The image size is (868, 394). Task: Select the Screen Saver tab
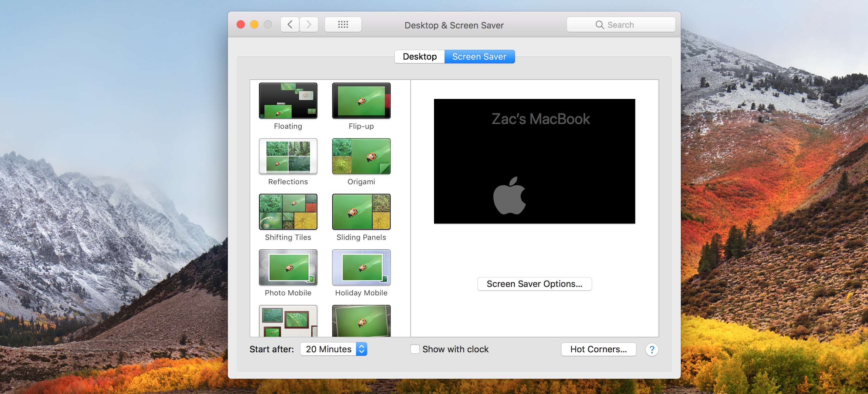(x=479, y=57)
